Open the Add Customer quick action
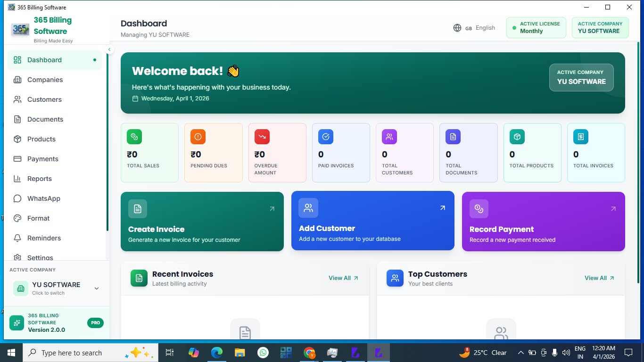 pos(373,221)
